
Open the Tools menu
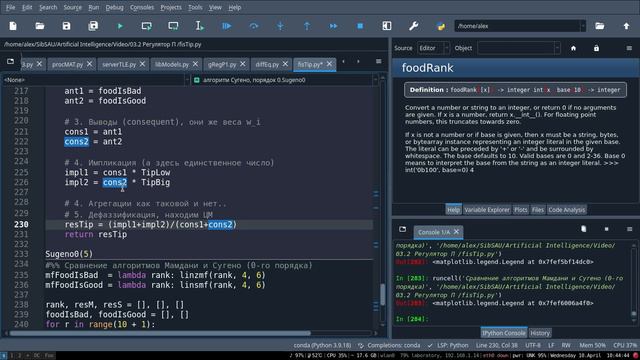[195, 7]
